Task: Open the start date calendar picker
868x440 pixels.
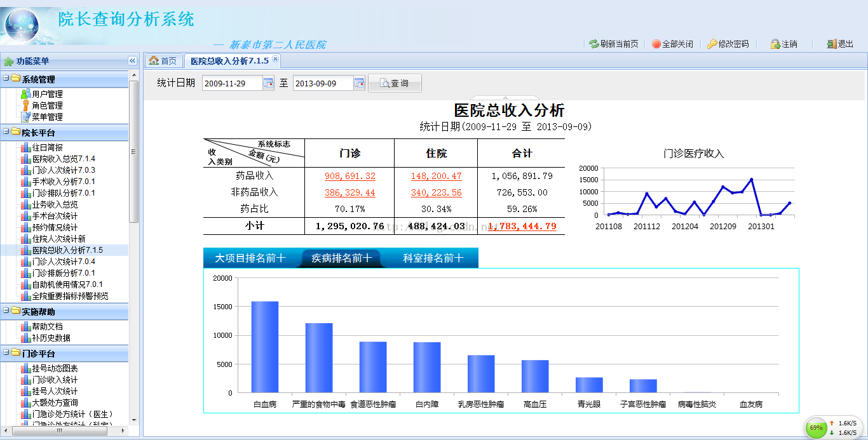Action: [268, 83]
